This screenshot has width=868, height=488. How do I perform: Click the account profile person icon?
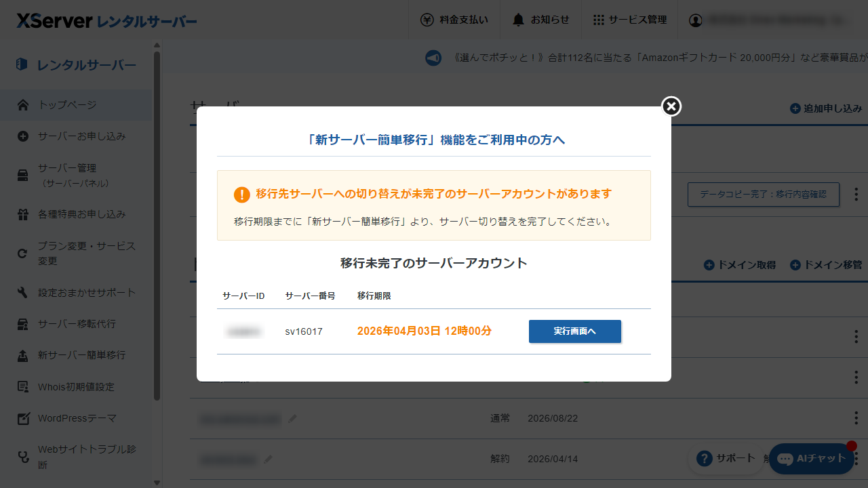tap(696, 19)
